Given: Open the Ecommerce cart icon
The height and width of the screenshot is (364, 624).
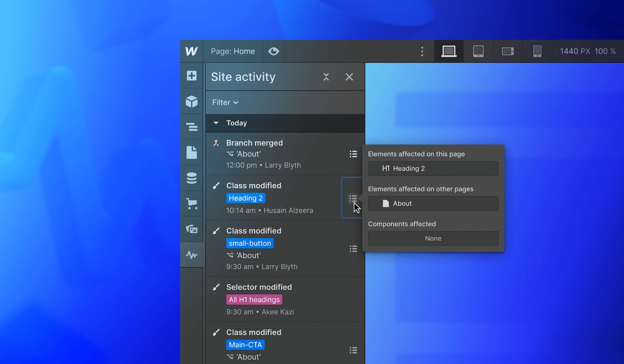Looking at the screenshot, I should click(191, 203).
